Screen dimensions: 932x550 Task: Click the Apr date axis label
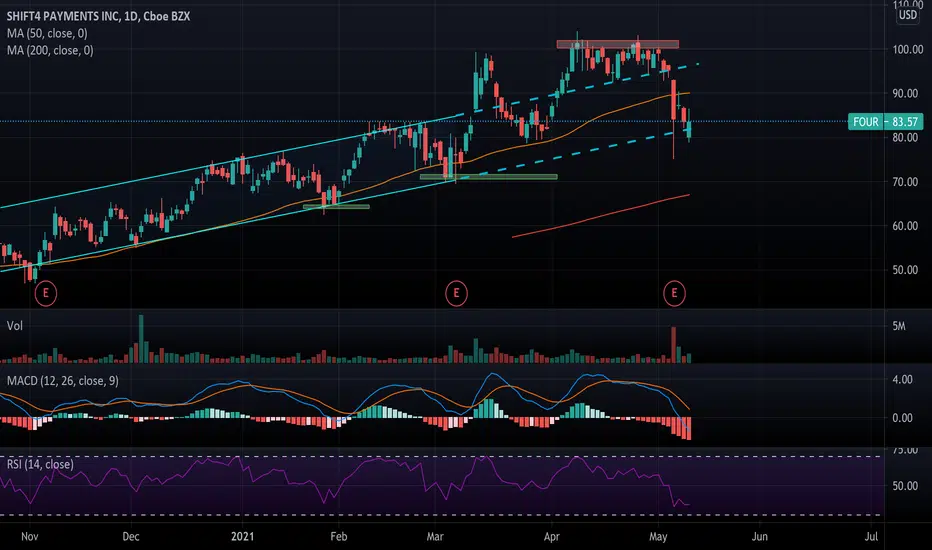click(x=552, y=536)
